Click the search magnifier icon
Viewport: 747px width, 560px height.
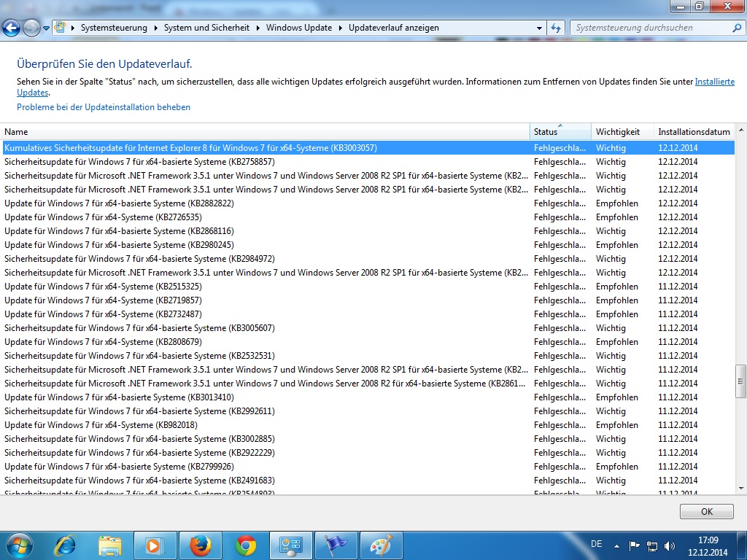(x=737, y=28)
